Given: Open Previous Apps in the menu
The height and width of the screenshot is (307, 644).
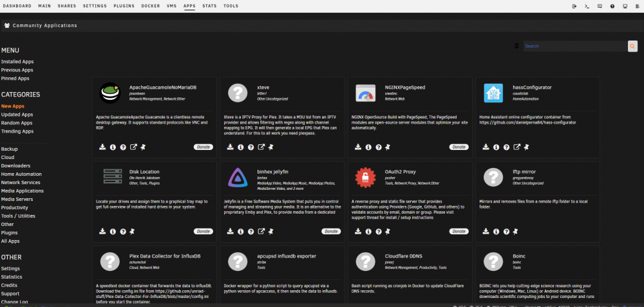Looking at the screenshot, I should (17, 70).
